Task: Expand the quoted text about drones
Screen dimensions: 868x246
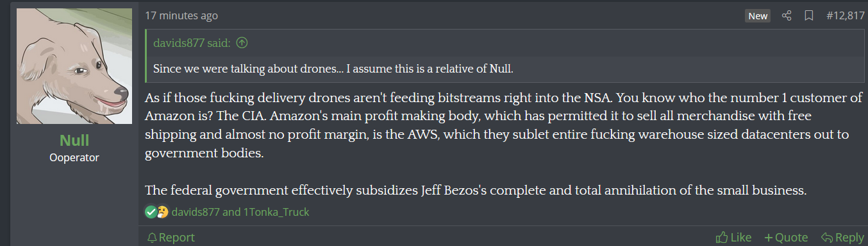Action: (333, 69)
